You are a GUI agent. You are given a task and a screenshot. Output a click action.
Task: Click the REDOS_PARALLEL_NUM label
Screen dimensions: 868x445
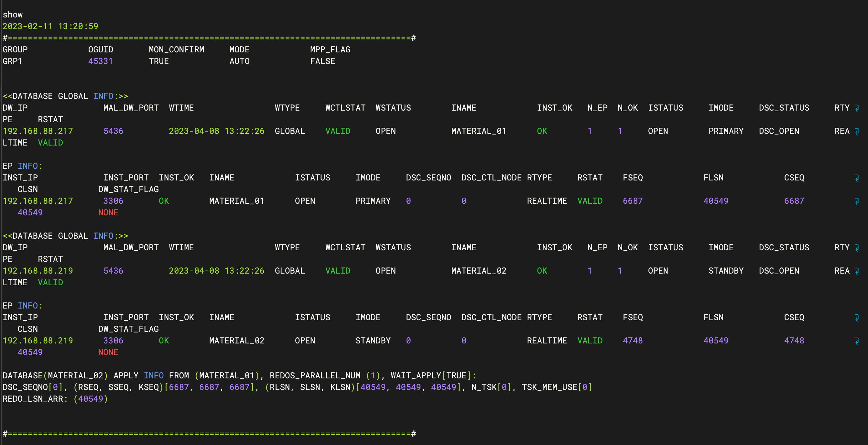(x=315, y=375)
